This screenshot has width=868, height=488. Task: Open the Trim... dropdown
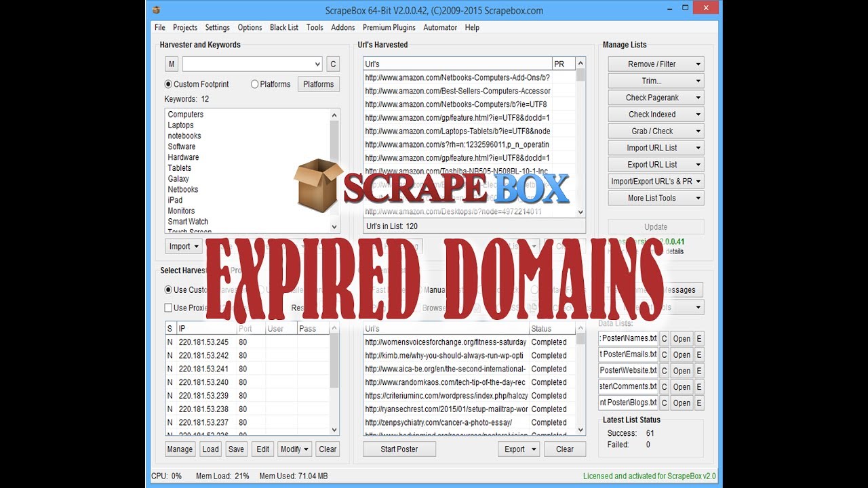[656, 81]
